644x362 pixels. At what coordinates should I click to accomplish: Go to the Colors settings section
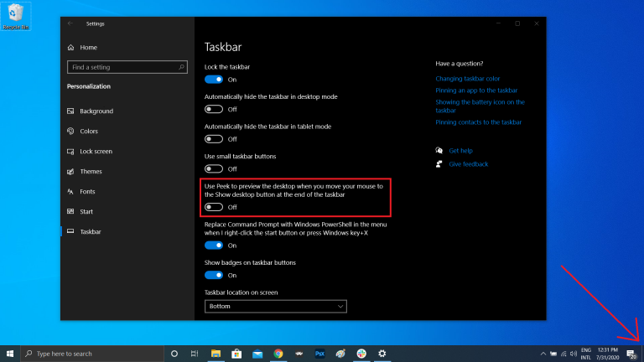(x=88, y=132)
